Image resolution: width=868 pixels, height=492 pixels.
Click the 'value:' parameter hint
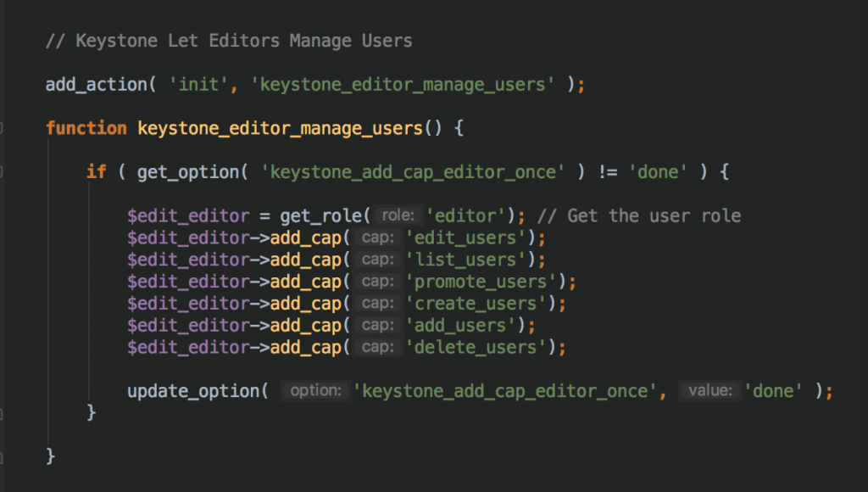[710, 390]
